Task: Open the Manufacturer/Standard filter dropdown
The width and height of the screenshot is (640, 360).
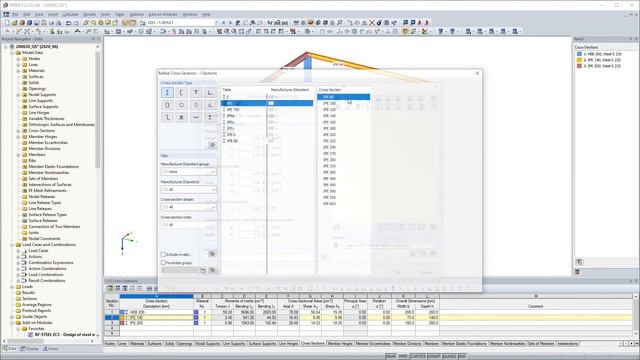Action: point(189,190)
